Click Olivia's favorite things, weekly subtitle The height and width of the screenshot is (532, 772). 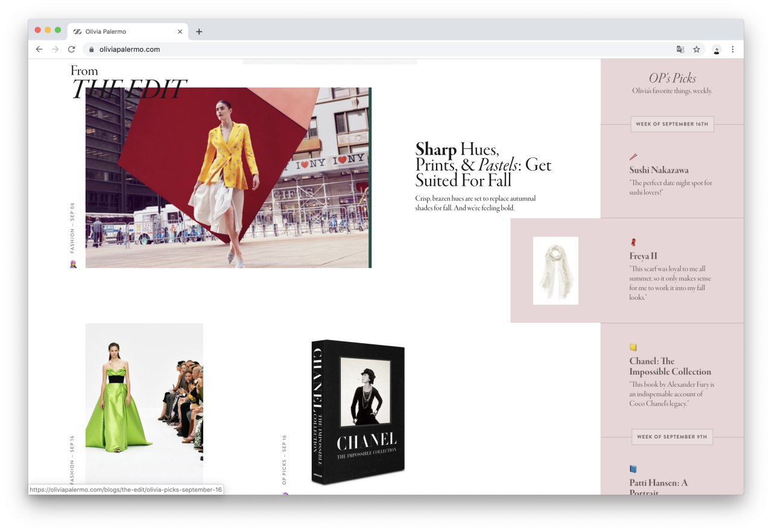pyautogui.click(x=672, y=90)
